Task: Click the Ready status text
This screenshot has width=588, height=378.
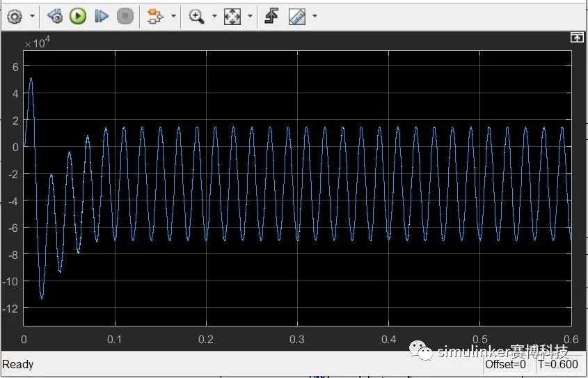Action: [x=18, y=364]
